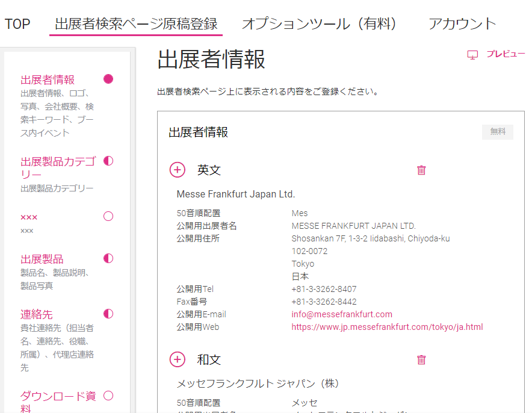Click the 無料 badge
Viewport: 532px width, 413px height.
coord(497,132)
